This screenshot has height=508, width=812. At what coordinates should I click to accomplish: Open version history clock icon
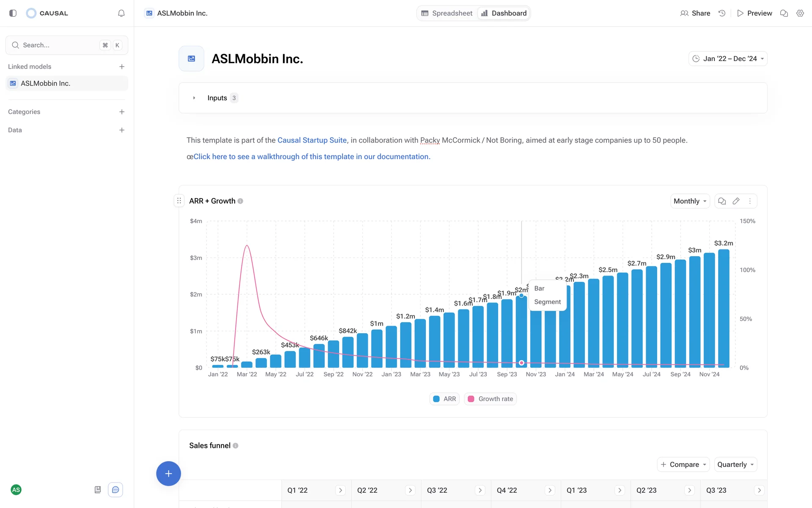pyautogui.click(x=722, y=13)
